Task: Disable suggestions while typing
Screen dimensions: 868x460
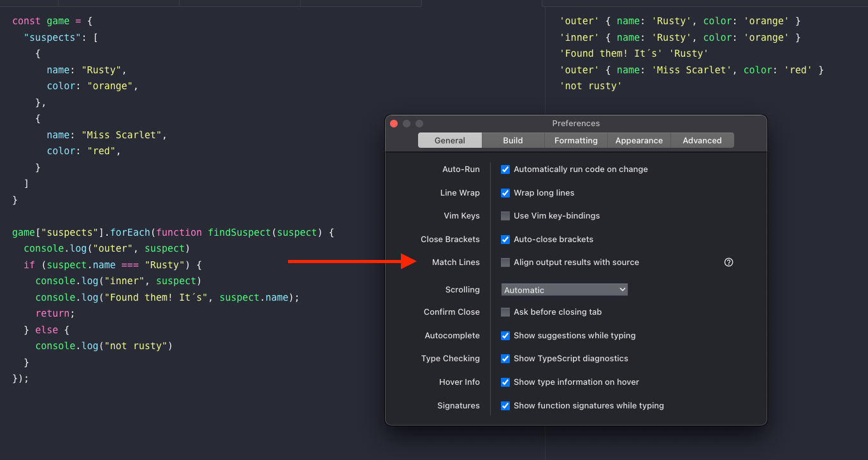Action: (x=505, y=335)
